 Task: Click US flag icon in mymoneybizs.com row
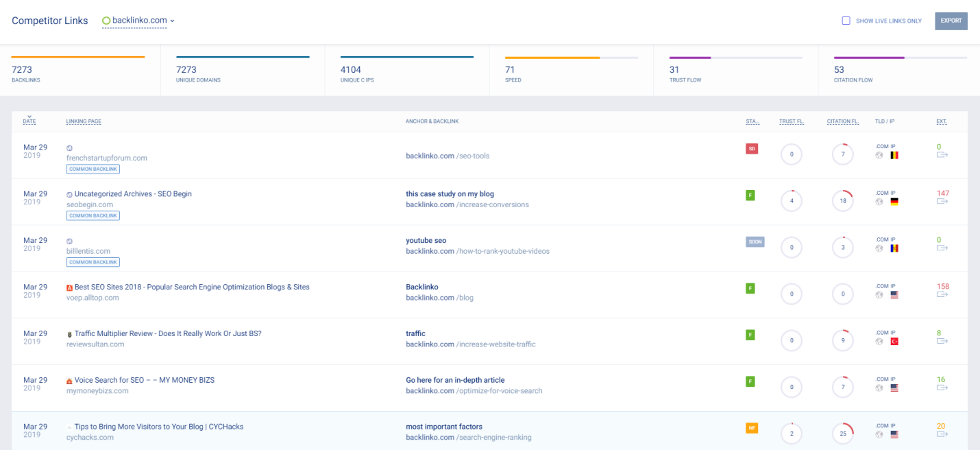coord(894,388)
